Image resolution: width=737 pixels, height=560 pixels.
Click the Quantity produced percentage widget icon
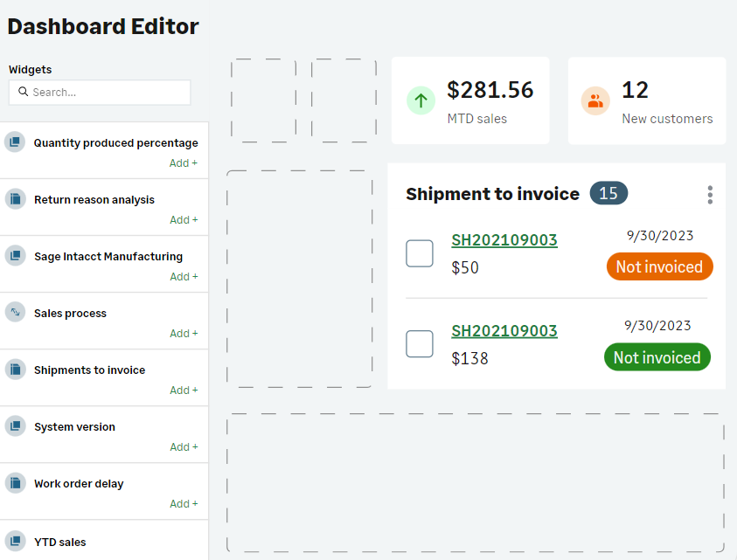[x=15, y=142]
